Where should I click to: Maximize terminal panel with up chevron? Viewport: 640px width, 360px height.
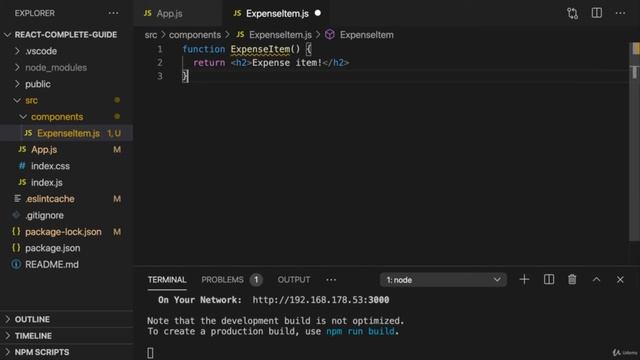click(x=596, y=280)
